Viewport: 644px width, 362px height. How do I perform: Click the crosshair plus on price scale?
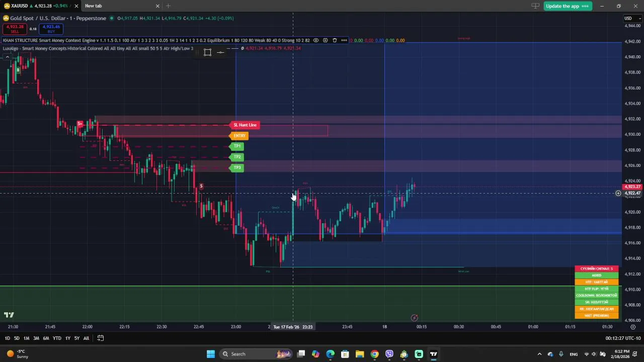[618, 193]
